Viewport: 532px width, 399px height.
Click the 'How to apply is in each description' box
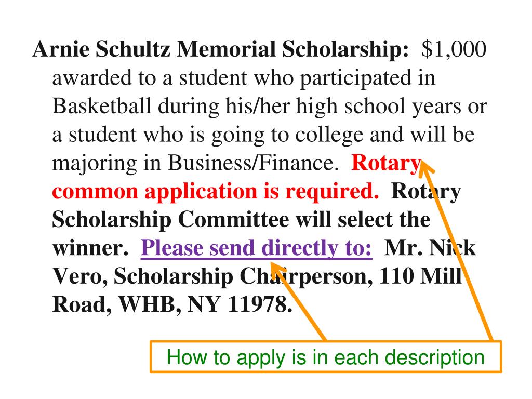326,357
